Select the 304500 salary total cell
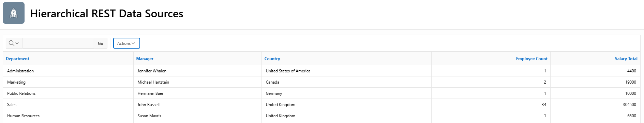This screenshot has height=123, width=644. pyautogui.click(x=595, y=105)
